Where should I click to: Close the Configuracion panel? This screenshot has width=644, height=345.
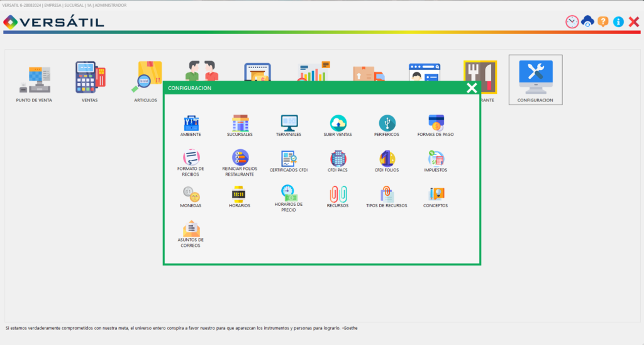pyautogui.click(x=472, y=88)
